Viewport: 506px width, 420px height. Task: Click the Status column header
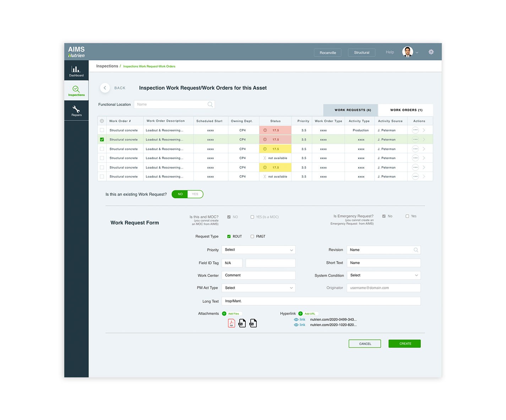pyautogui.click(x=275, y=121)
